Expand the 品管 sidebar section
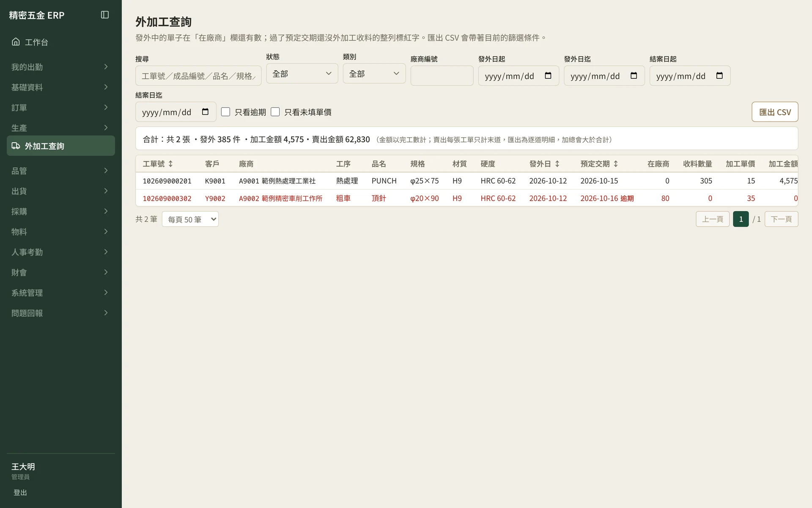The width and height of the screenshot is (812, 508). click(60, 171)
